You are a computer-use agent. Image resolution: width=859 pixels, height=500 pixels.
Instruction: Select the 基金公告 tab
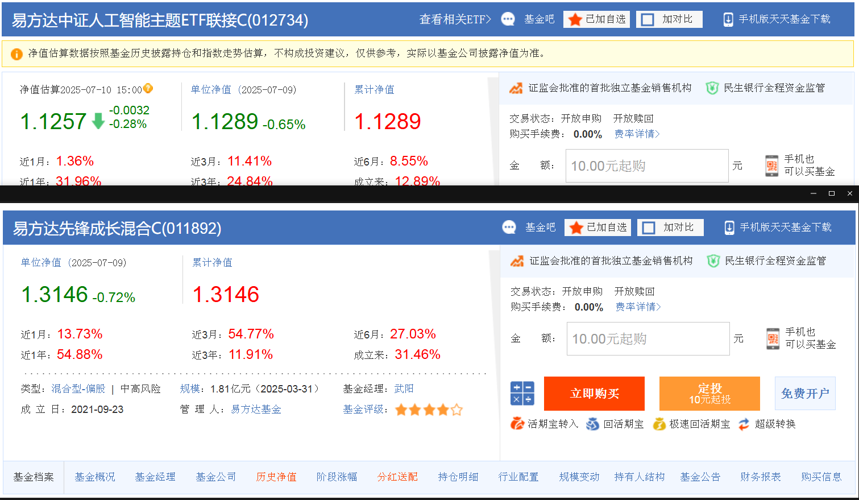click(x=700, y=477)
